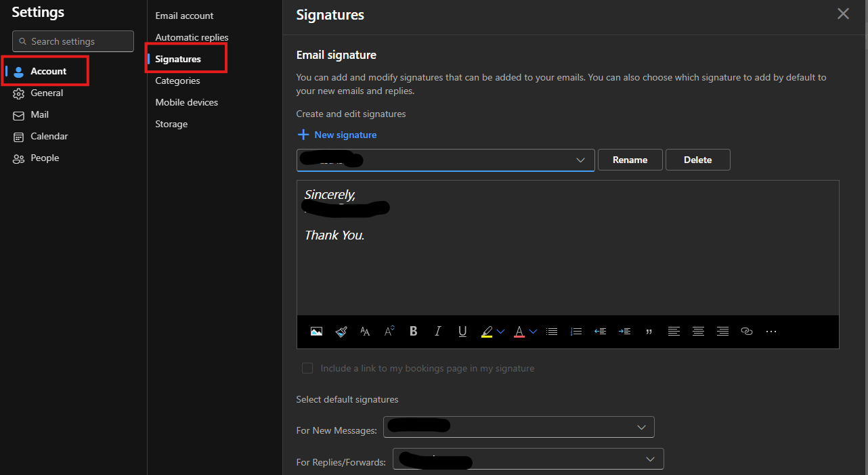This screenshot has width=868, height=475.
Task: Toggle bold formatting
Action: coord(414,332)
